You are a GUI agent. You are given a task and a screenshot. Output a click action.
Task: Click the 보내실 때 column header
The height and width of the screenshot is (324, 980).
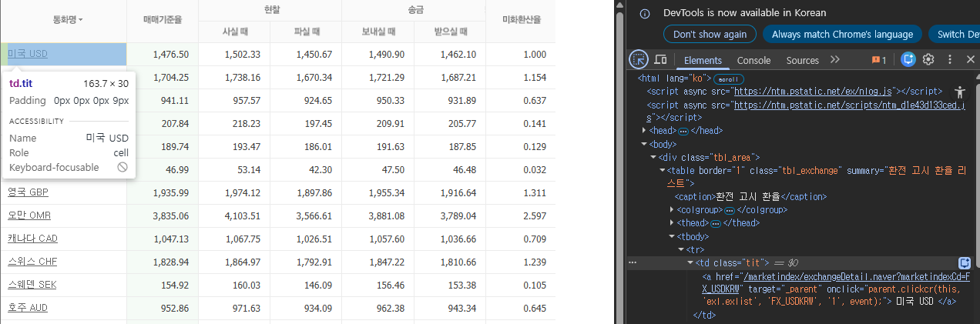click(x=378, y=32)
